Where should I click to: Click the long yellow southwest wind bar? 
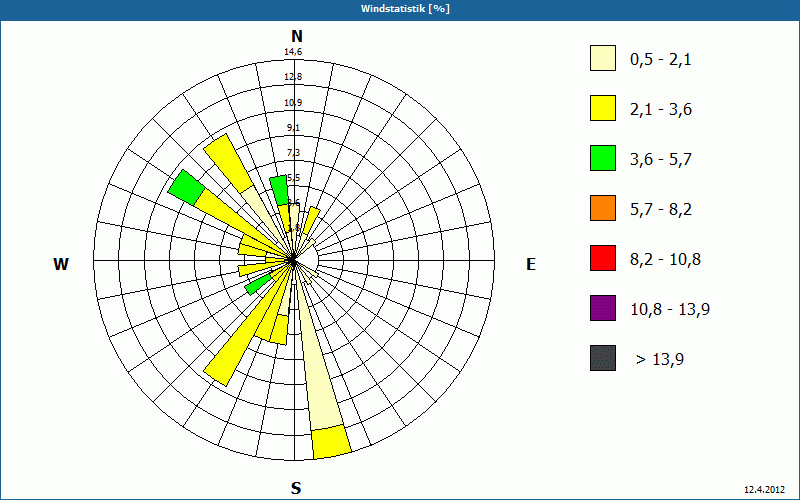click(x=244, y=333)
